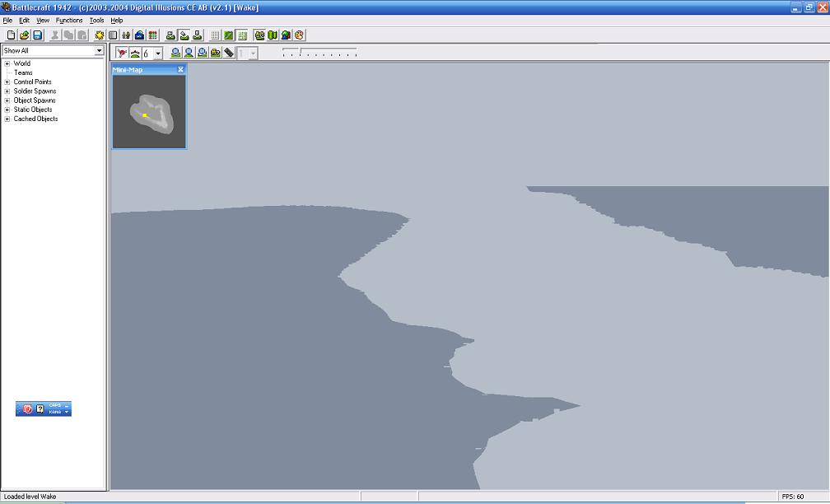Click the "FPS: 60" status text
Screen dimensions: 830x504
coord(792,497)
